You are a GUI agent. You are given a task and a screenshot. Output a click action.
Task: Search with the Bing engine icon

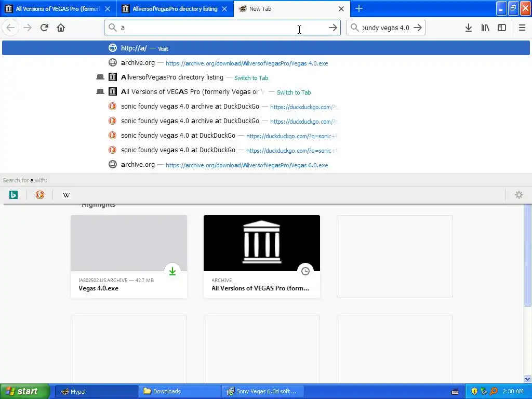(13, 195)
